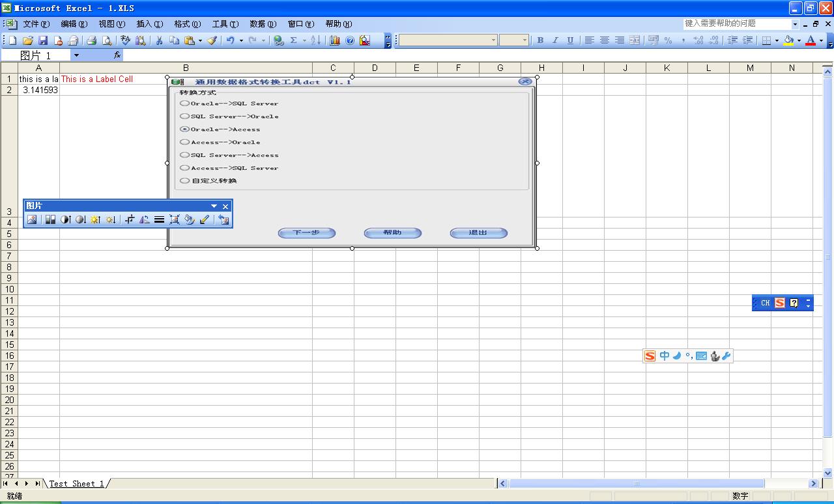The width and height of the screenshot is (834, 504).
Task: Switch to the Test Sheet 1 tab
Action: coord(78,483)
